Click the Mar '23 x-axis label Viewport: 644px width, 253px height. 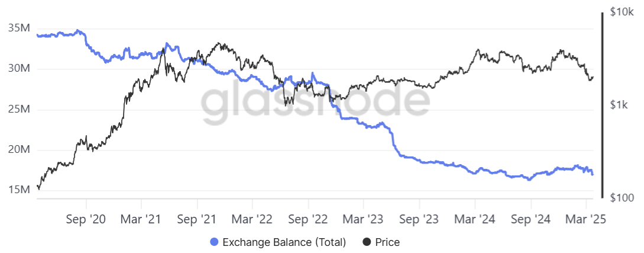365,220
